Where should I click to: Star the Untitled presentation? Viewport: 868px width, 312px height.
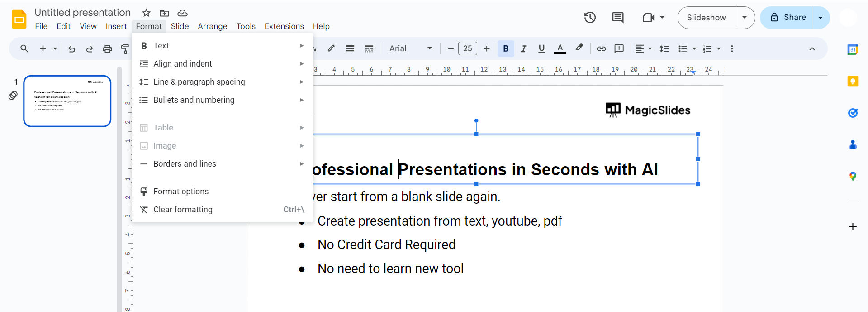click(146, 13)
